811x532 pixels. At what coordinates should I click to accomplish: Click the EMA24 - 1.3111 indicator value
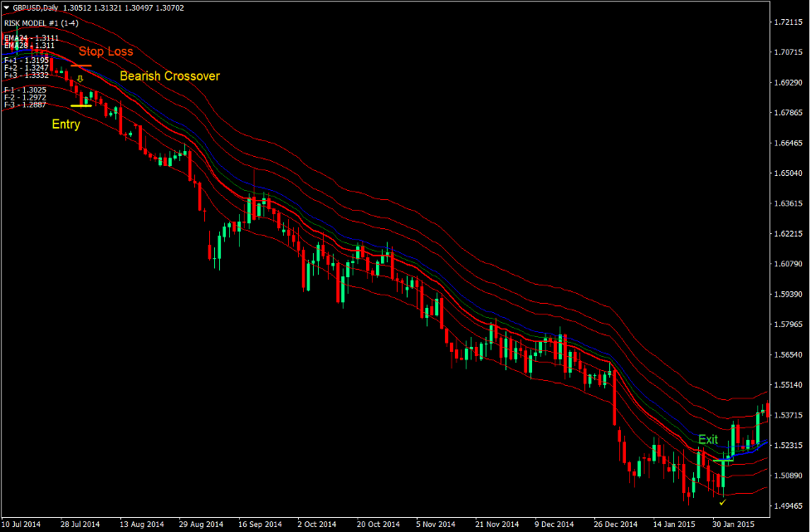pos(32,38)
